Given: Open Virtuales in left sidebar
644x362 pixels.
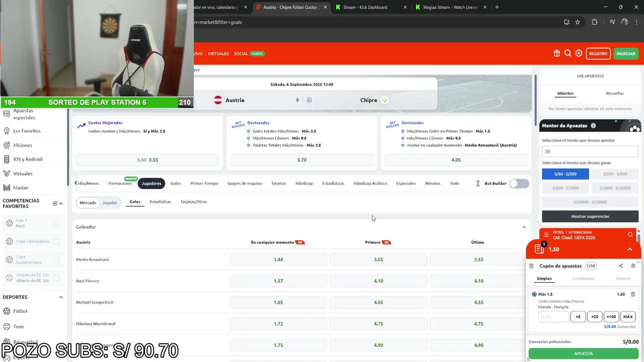Looking at the screenshot, I should click(23, 173).
